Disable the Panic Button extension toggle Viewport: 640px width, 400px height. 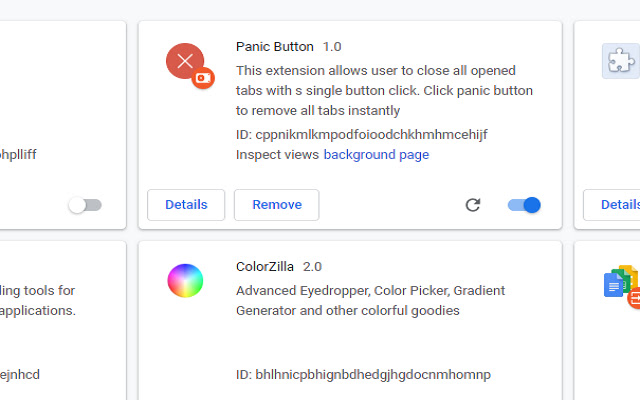click(524, 205)
